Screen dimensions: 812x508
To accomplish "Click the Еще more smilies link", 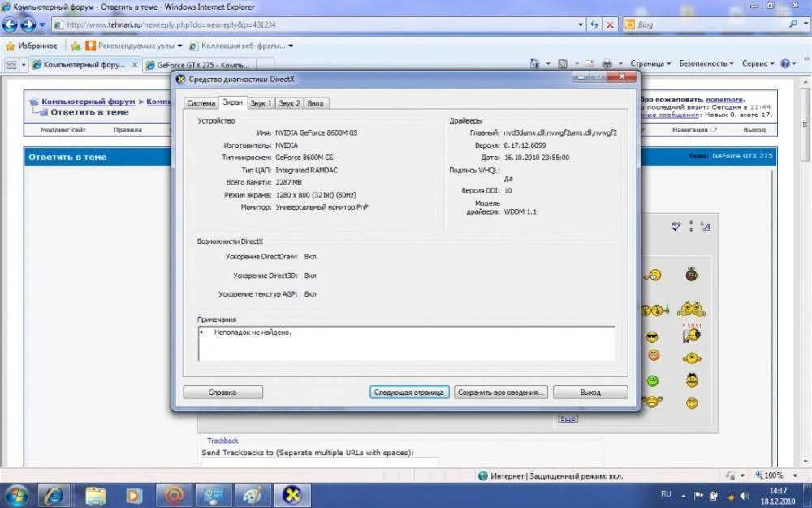I will pyautogui.click(x=568, y=419).
